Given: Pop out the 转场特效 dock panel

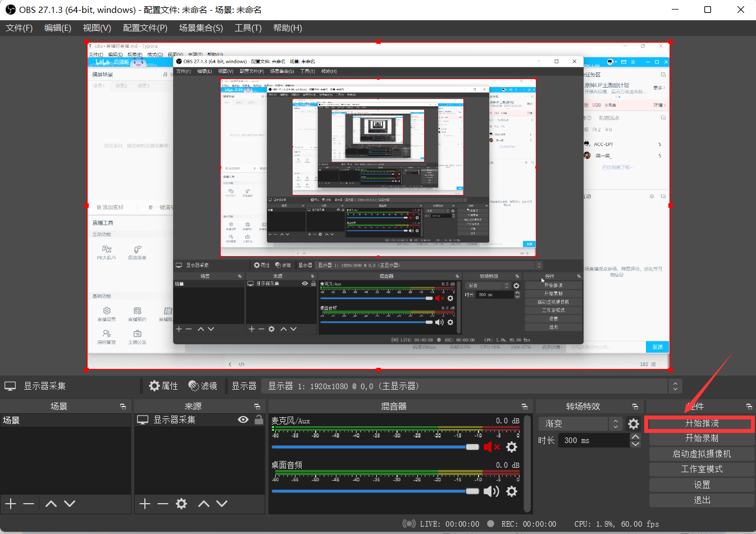Looking at the screenshot, I should coord(635,406).
